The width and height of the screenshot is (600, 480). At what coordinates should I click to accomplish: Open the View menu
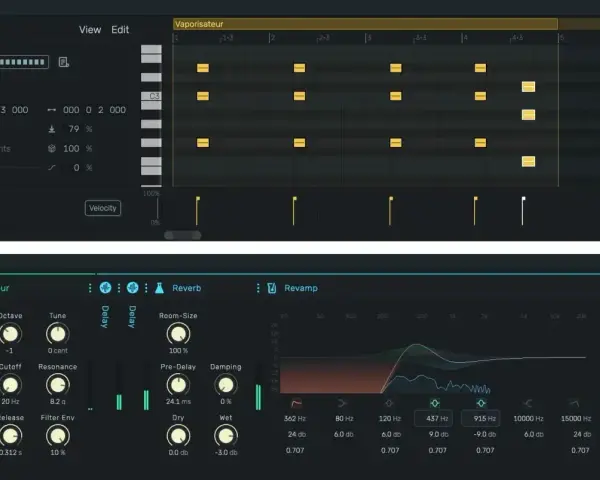click(x=90, y=30)
